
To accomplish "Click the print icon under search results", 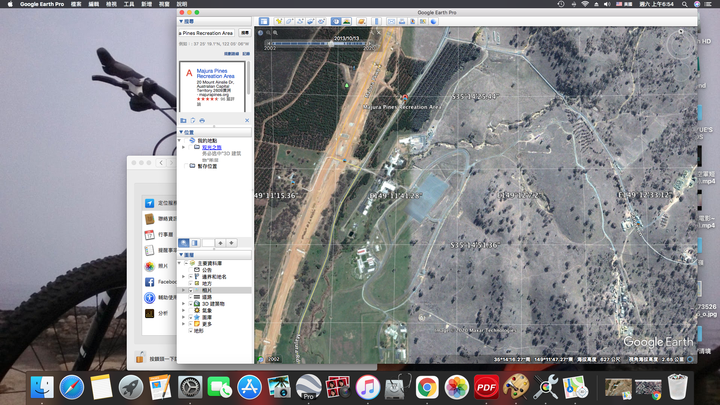I will point(202,120).
